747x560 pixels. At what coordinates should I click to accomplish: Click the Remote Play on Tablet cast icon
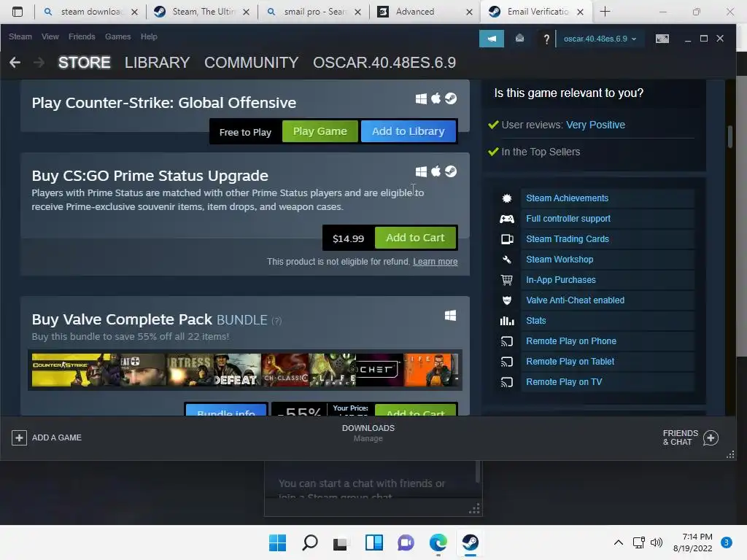tap(507, 362)
